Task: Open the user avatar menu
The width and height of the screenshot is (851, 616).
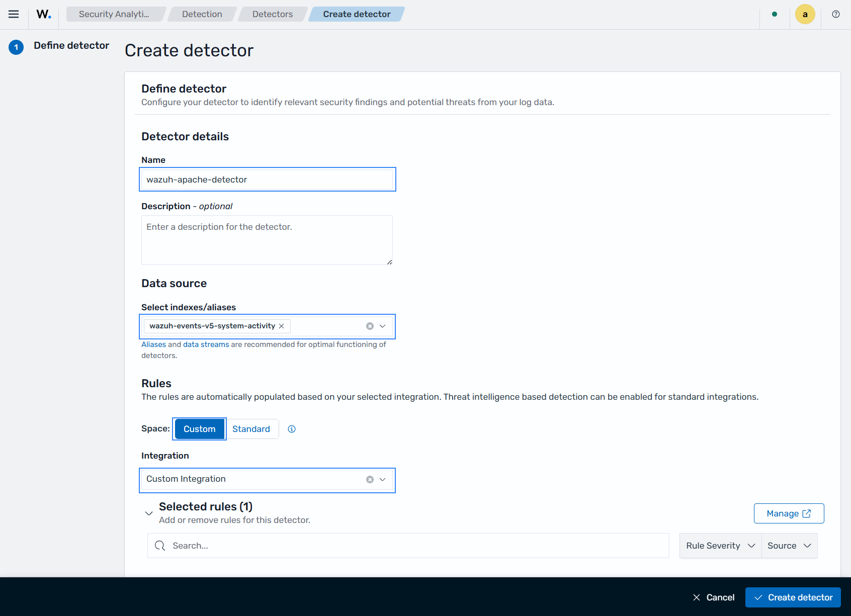Action: [805, 14]
